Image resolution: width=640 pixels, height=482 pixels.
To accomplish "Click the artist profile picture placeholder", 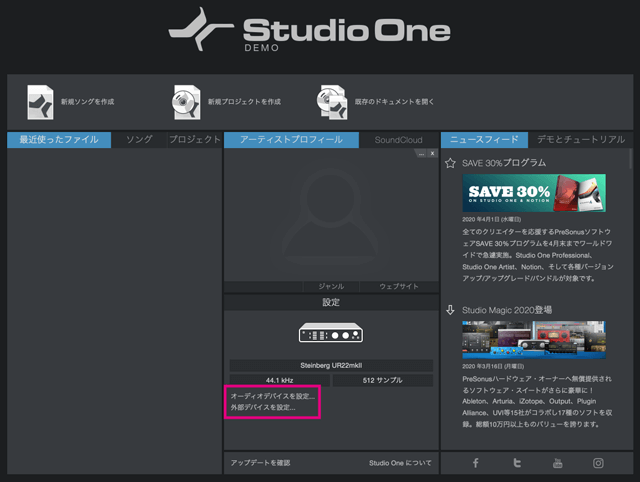I will [330, 216].
